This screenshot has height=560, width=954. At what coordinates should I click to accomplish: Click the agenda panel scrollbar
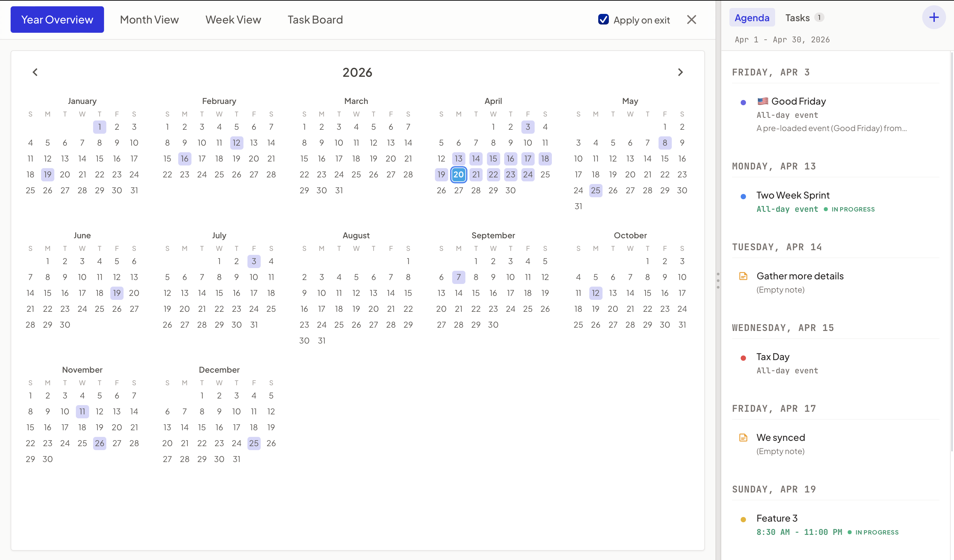952,252
